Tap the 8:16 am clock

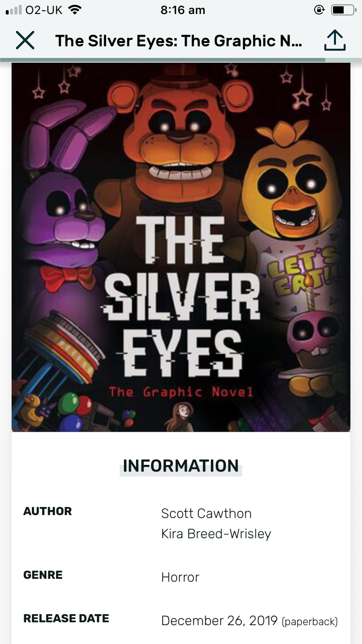pos(182,10)
